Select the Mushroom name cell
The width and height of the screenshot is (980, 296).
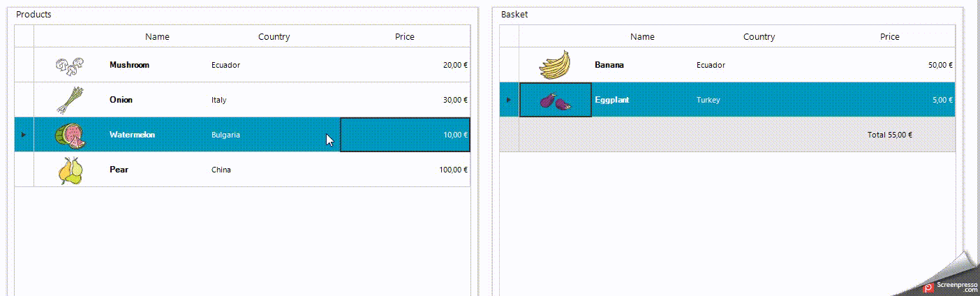point(129,65)
